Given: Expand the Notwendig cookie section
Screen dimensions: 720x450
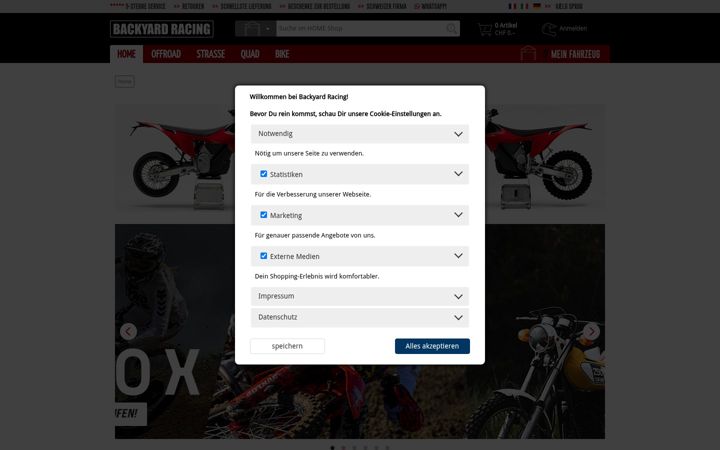Looking at the screenshot, I should [360, 134].
